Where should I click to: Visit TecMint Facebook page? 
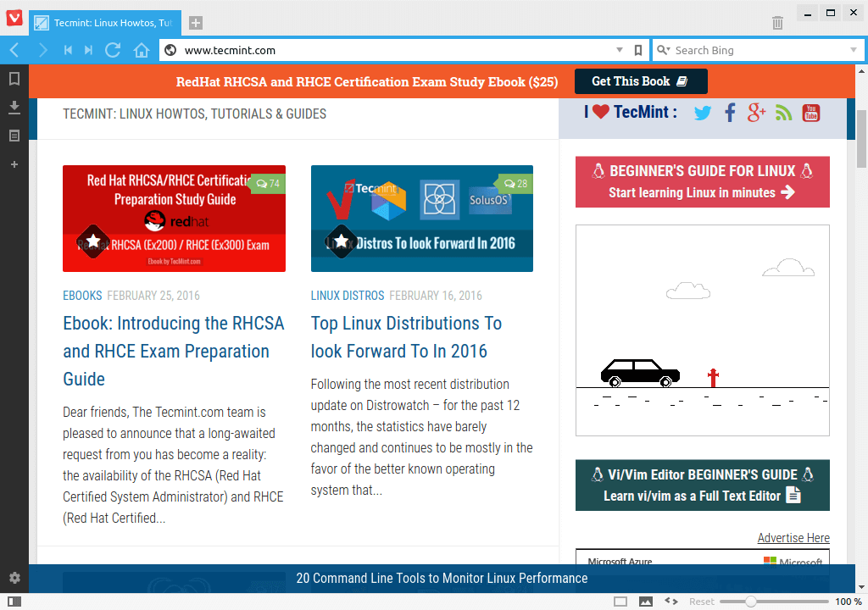[730, 113]
